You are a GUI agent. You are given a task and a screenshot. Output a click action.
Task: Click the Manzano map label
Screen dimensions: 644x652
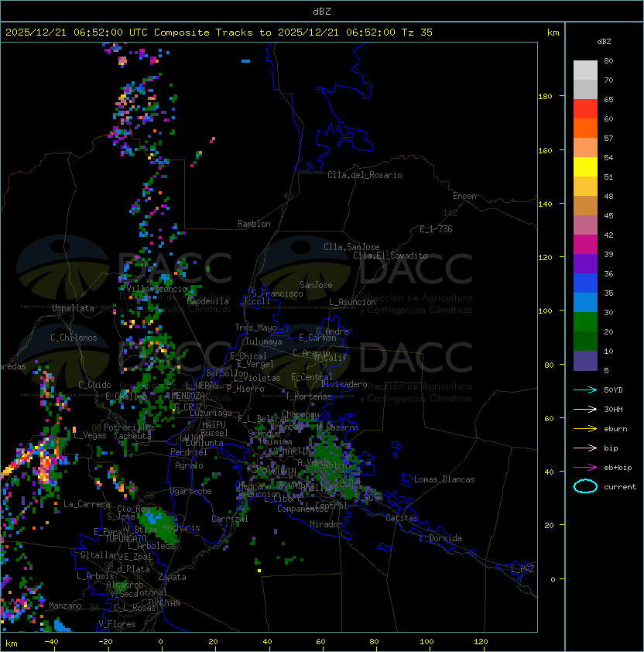point(65,606)
